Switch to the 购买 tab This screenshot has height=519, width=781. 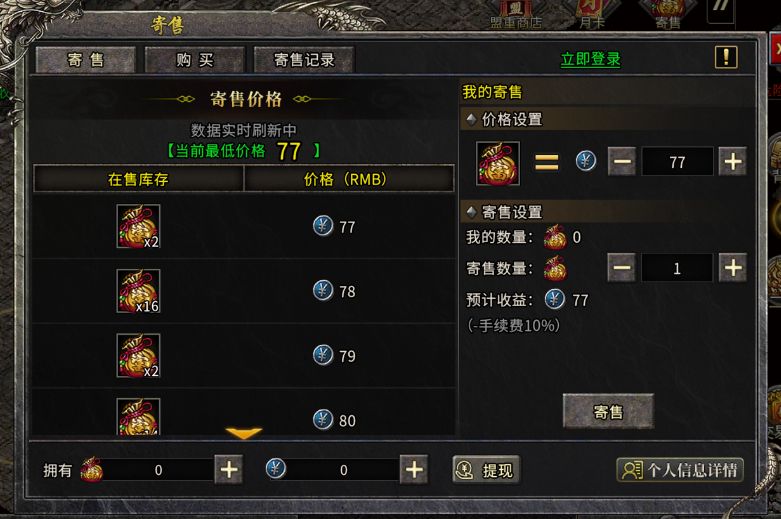click(x=195, y=60)
